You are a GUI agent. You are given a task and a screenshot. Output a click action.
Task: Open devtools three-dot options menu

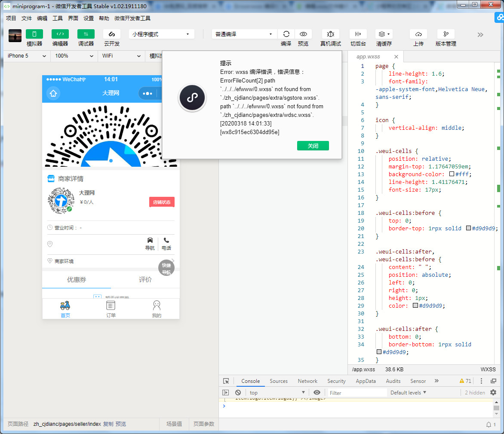coord(481,381)
